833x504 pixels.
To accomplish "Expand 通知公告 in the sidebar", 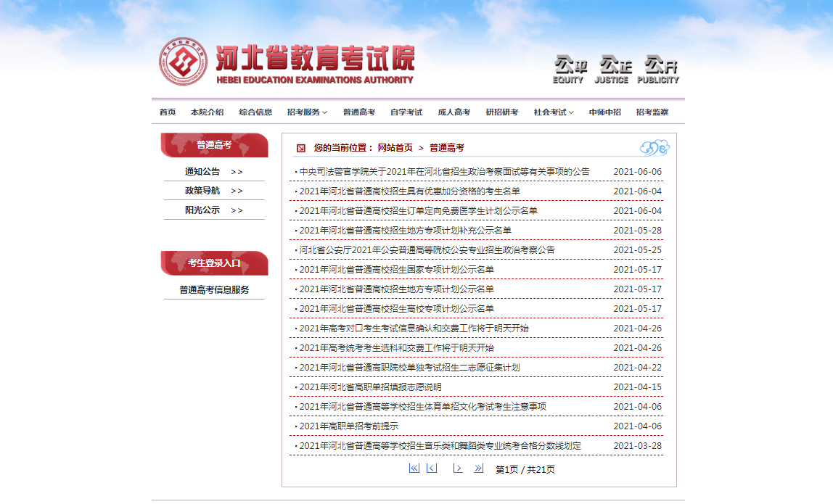I will tap(213, 172).
